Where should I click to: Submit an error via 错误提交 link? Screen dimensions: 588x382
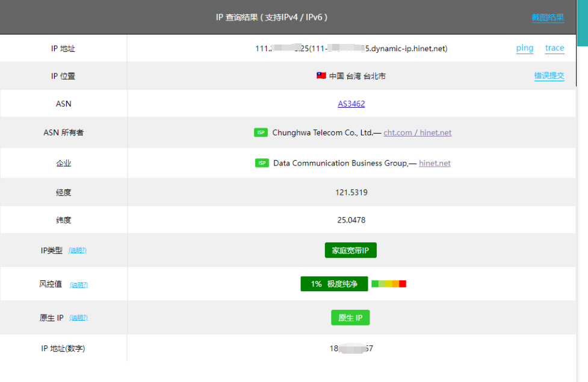[549, 76]
